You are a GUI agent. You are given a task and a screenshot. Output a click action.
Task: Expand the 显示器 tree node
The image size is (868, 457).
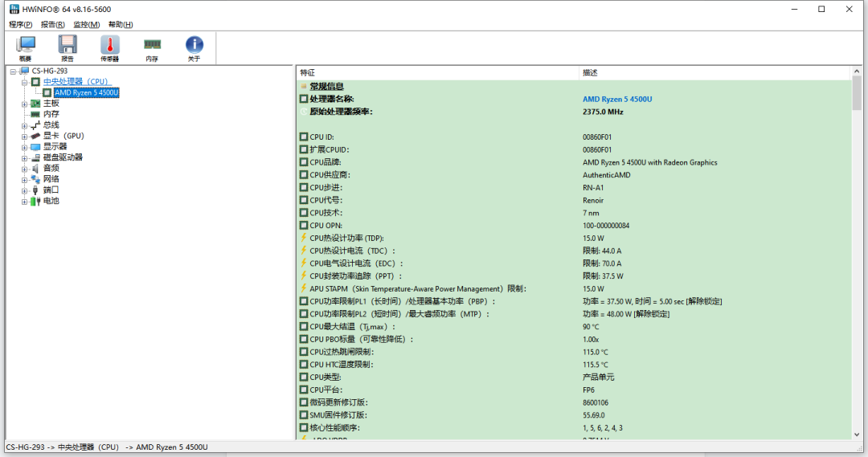tap(24, 147)
